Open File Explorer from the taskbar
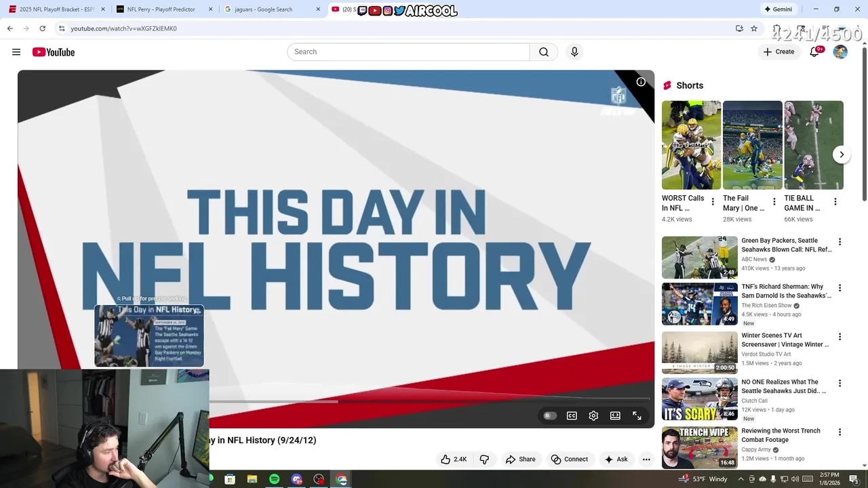This screenshot has height=488, width=868. pyautogui.click(x=252, y=479)
